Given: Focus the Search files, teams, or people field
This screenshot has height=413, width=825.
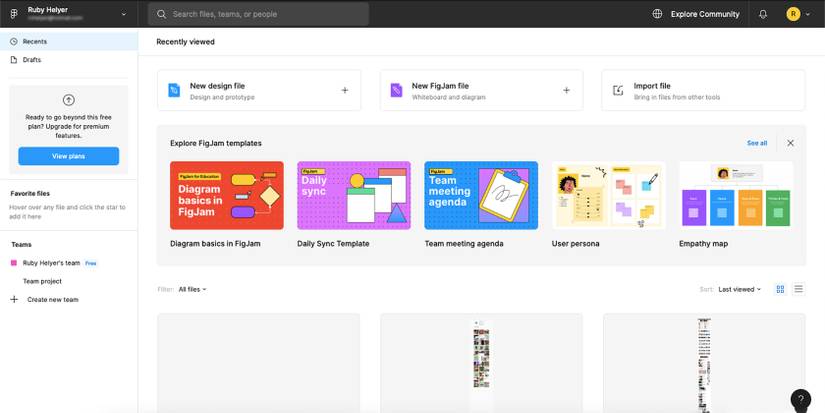Looking at the screenshot, I should [258, 14].
